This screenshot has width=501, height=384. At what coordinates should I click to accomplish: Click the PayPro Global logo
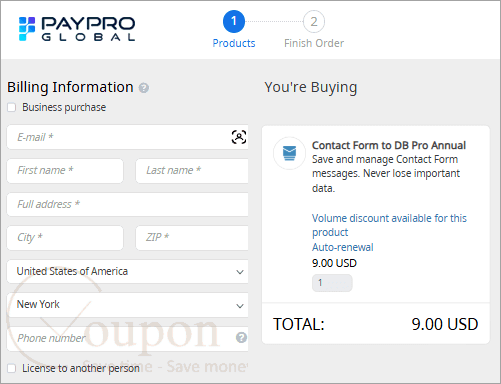[x=77, y=29]
